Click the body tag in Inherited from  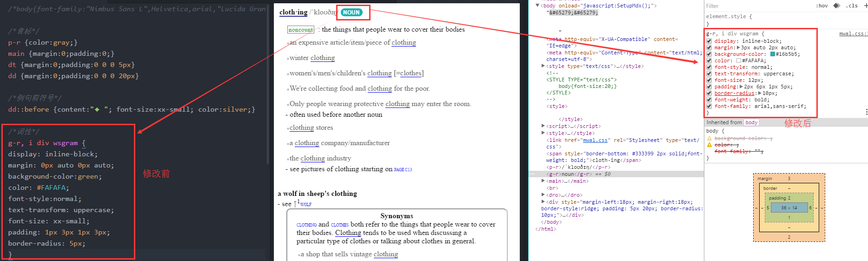click(x=751, y=122)
